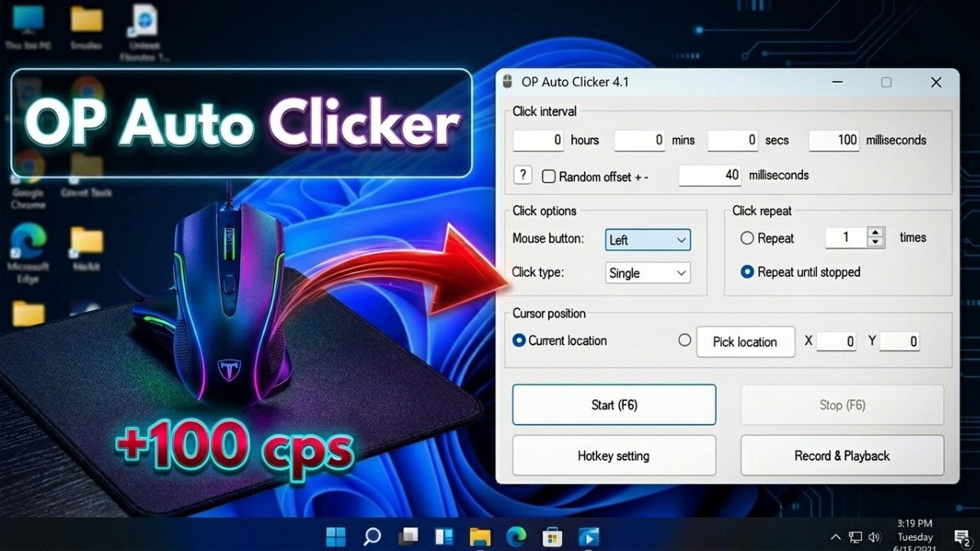Open the Mouse button dropdown showing Left
980x551 pixels.
coord(648,240)
